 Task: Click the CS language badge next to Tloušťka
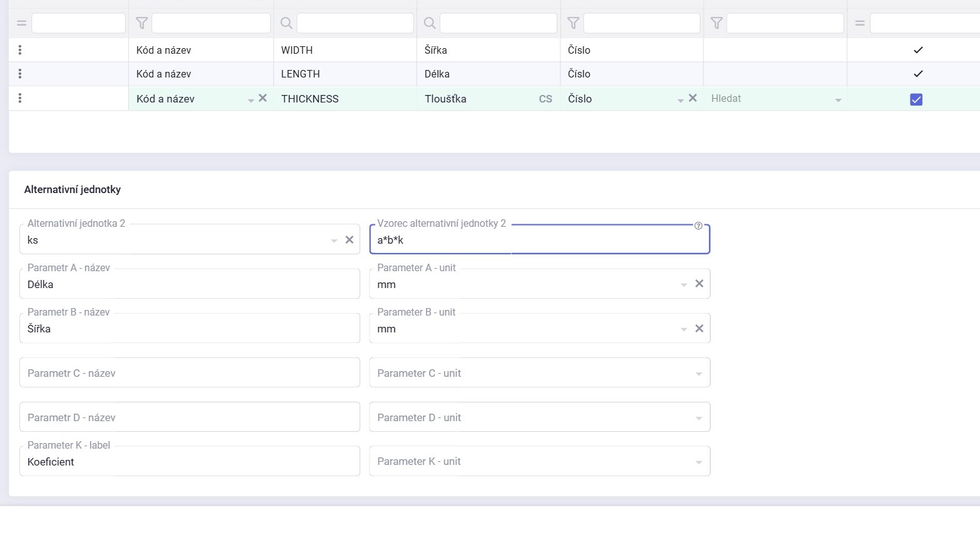click(x=545, y=99)
